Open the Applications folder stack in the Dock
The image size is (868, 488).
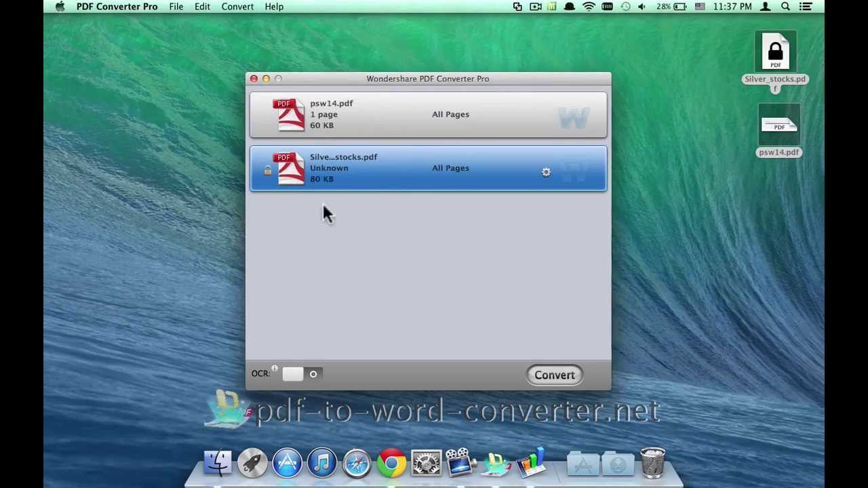583,464
